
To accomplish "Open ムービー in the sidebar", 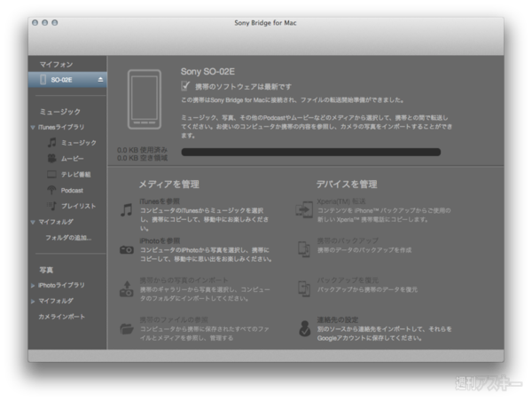I will (x=73, y=159).
